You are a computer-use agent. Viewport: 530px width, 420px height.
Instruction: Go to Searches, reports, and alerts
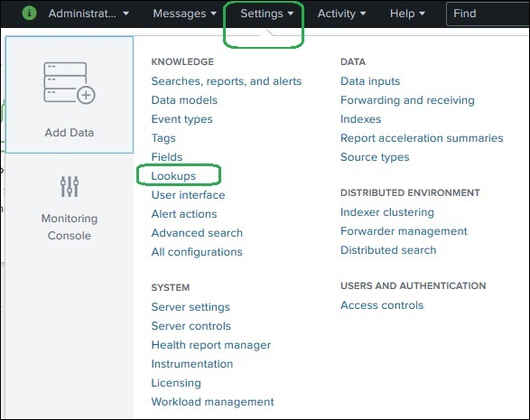[227, 81]
